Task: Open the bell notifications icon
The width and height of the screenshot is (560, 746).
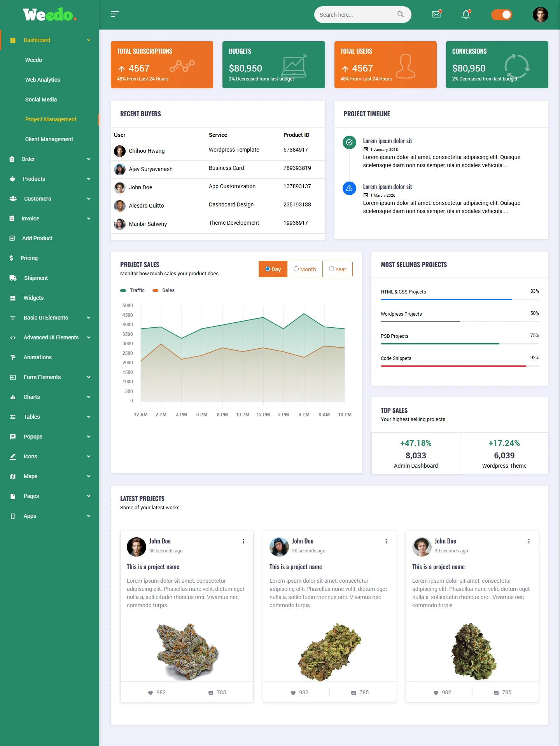Action: coord(466,14)
